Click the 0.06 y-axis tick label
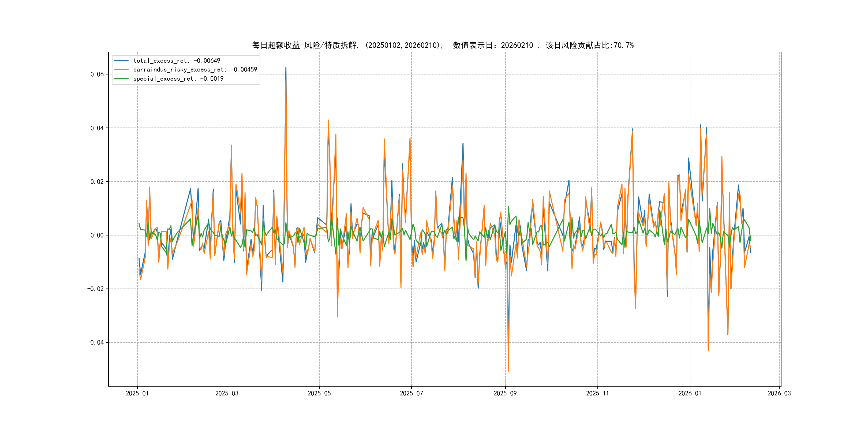 [x=97, y=74]
